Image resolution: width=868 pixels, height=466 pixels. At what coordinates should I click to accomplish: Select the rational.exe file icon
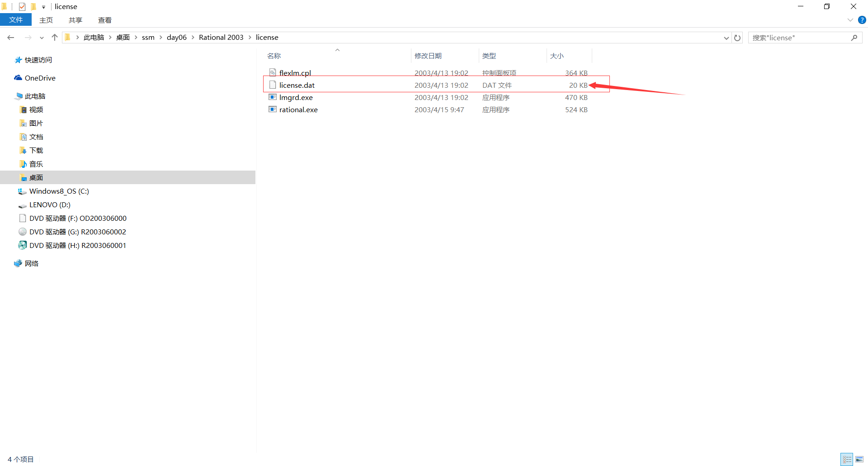273,109
